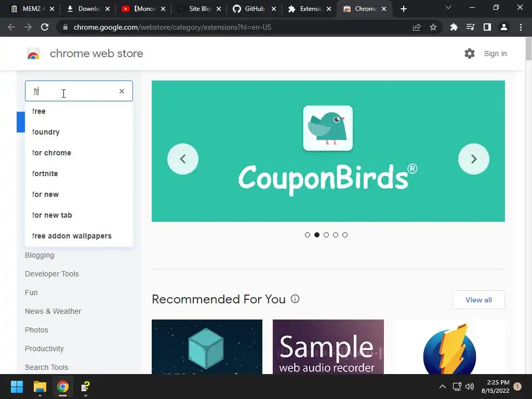
Task: Choose the 'free addon wallpapers' suggestion
Action: [x=79, y=236]
